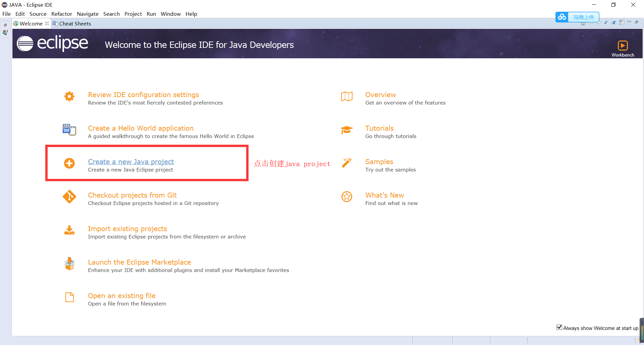Open the Navigate menu

pyautogui.click(x=88, y=14)
